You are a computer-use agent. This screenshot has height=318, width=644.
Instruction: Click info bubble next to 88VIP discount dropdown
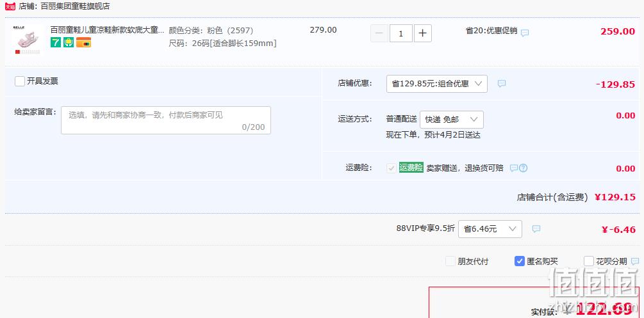(536, 229)
